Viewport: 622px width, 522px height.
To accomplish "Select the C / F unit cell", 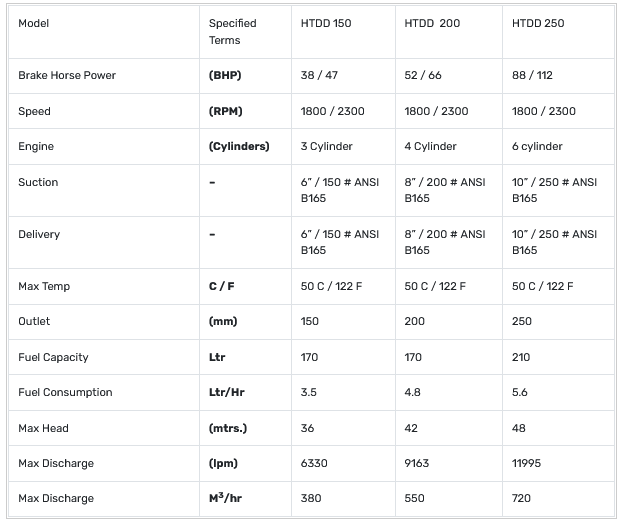I will pos(222,286).
